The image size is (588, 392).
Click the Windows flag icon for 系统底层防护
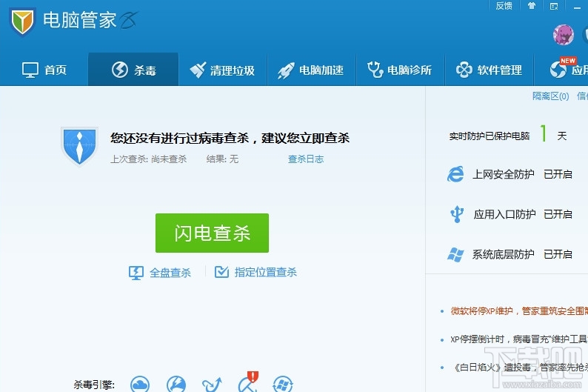(455, 254)
